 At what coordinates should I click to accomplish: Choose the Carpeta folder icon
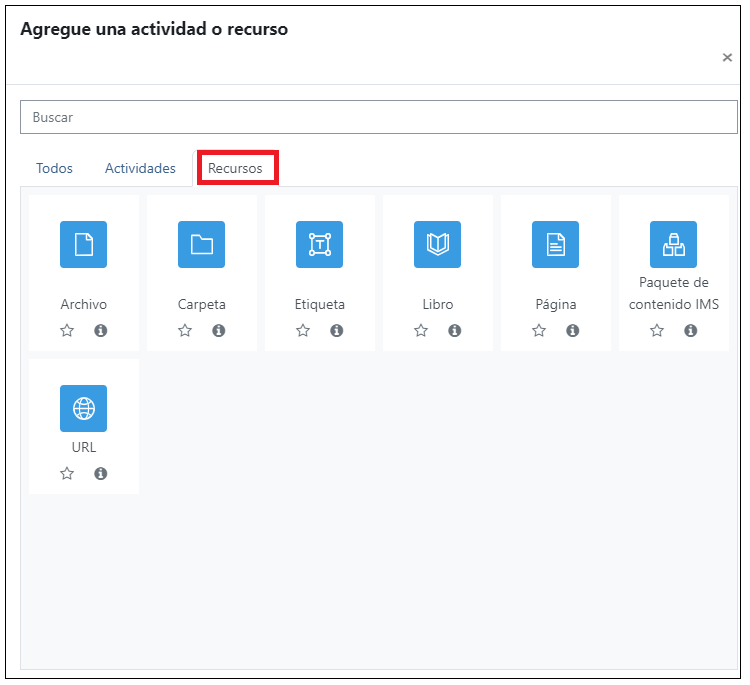point(201,244)
